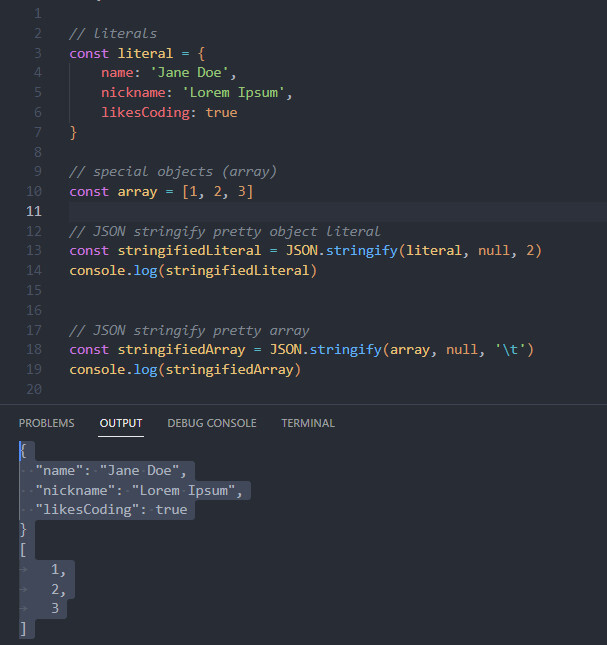Screen dimensions: 607x645
Task: Click the nickname: 'Lorem Ipsum' property line
Action: pos(197,93)
